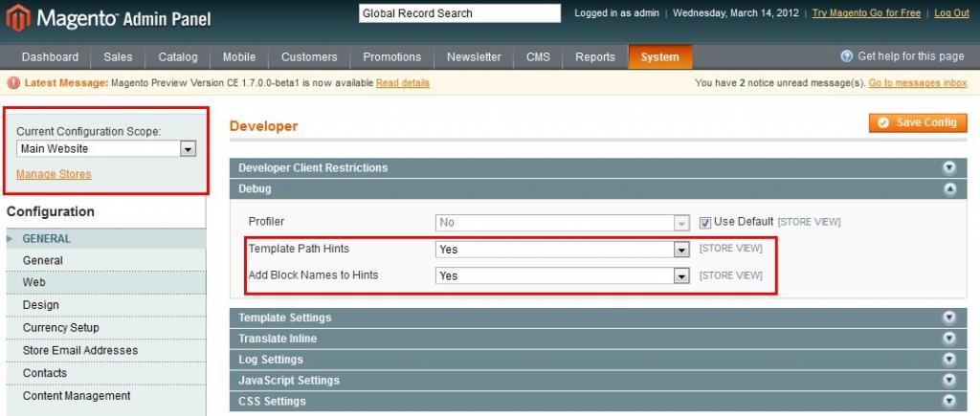Expand JavaScript Settings arrow icon

point(949,381)
